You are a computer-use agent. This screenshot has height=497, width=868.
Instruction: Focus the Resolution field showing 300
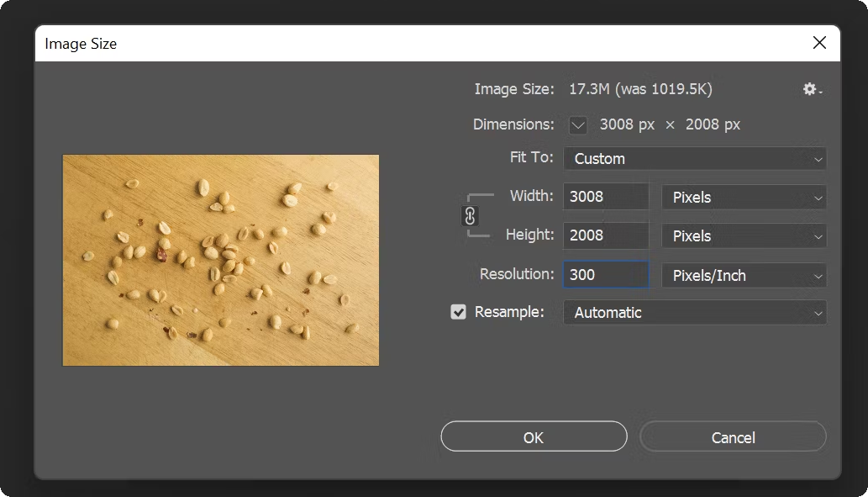605,275
